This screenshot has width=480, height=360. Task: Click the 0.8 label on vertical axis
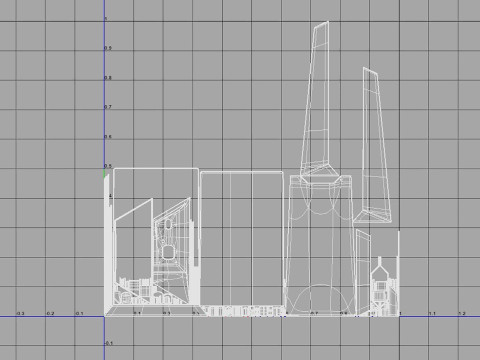click(108, 78)
